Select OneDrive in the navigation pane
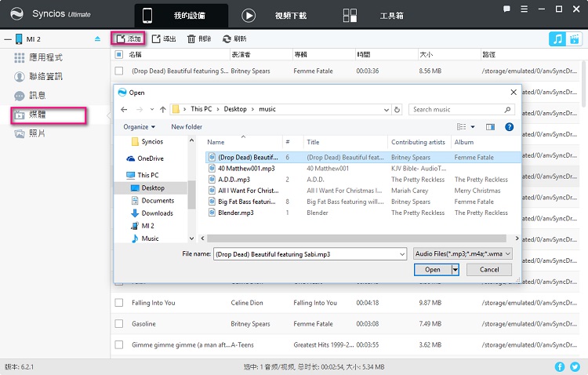 coord(145,158)
